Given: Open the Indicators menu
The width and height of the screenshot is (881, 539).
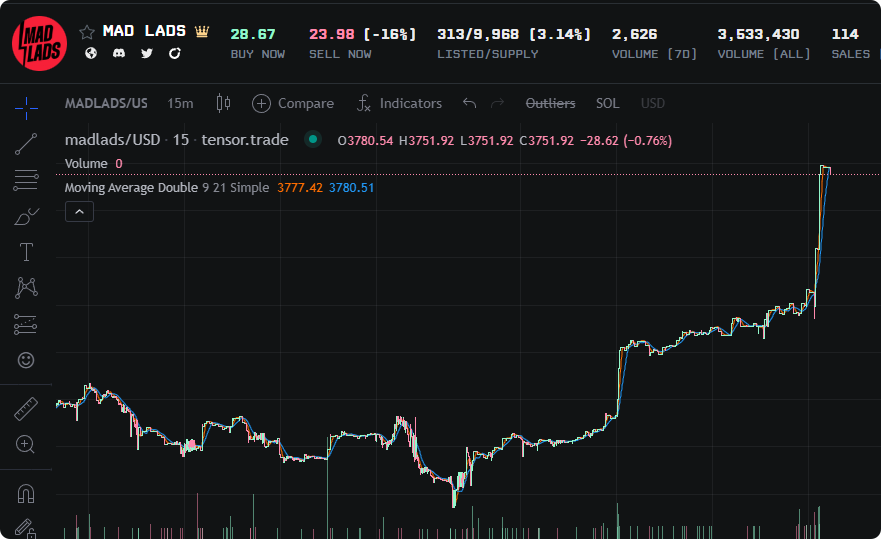Looking at the screenshot, I should (399, 103).
